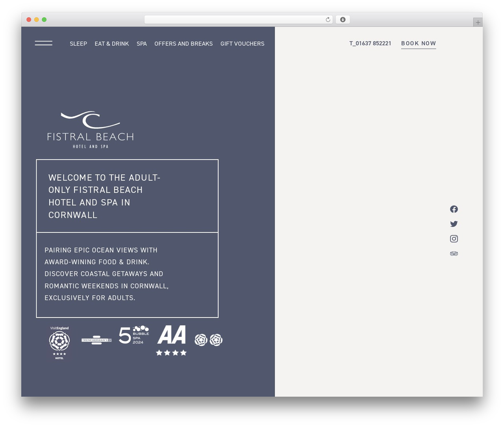
Task: Open the Instagram profile icon
Action: point(454,239)
